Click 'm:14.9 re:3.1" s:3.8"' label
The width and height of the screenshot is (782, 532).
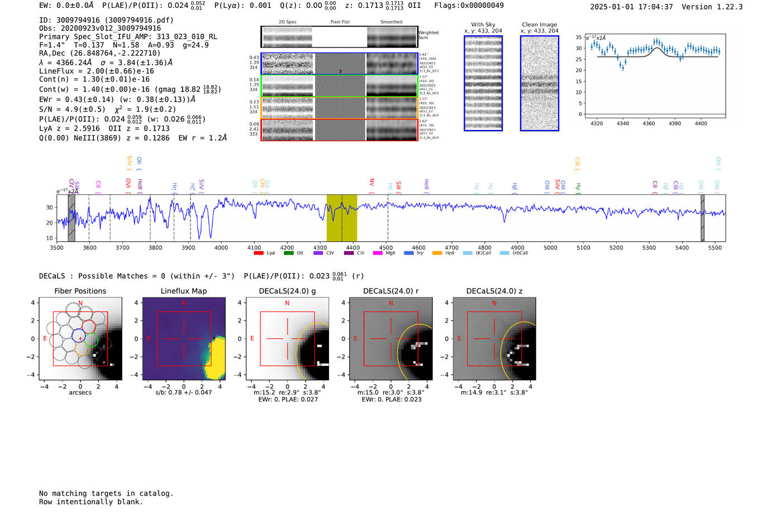tap(494, 392)
